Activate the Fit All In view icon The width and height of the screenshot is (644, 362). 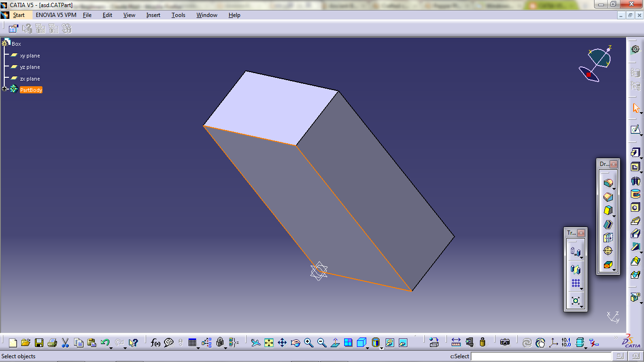click(269, 343)
